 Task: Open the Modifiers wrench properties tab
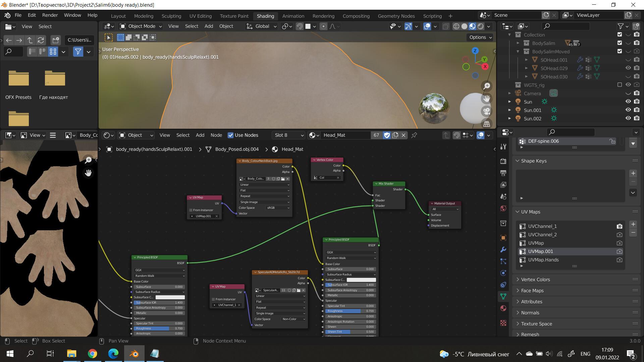[x=503, y=250]
